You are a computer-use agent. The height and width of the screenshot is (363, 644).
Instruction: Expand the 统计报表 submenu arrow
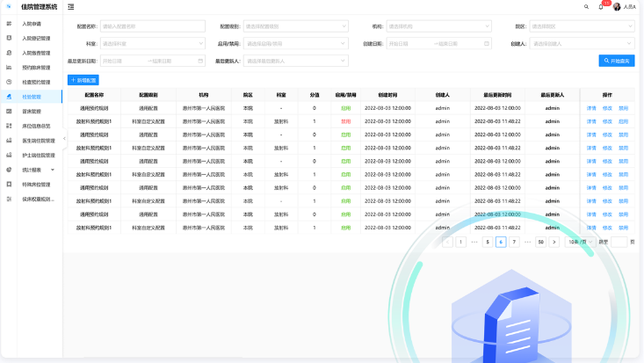tap(53, 170)
